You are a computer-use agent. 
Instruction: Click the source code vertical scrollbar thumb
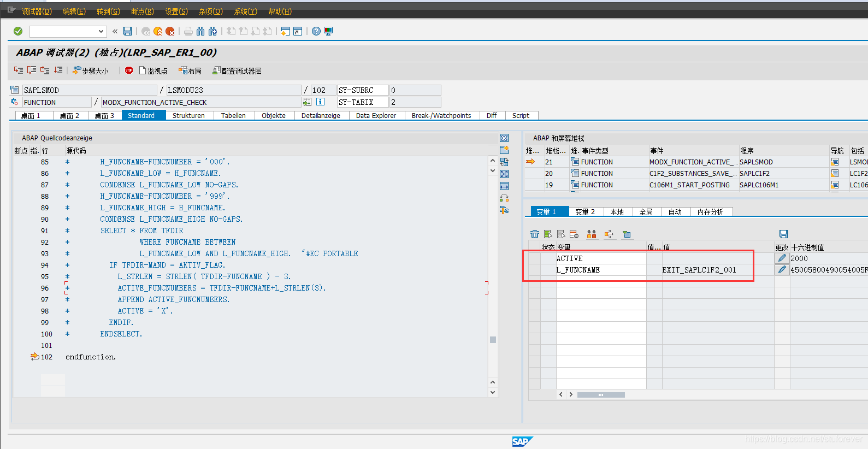pos(493,340)
